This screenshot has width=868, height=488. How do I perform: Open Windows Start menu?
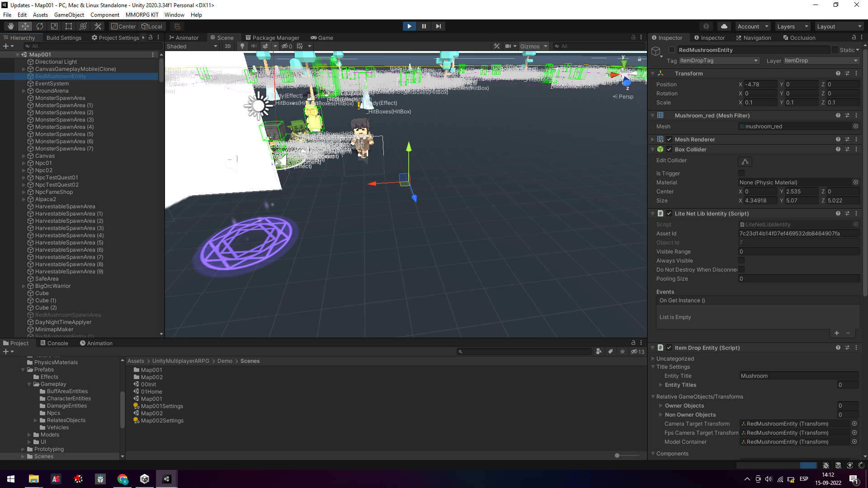pyautogui.click(x=11, y=479)
